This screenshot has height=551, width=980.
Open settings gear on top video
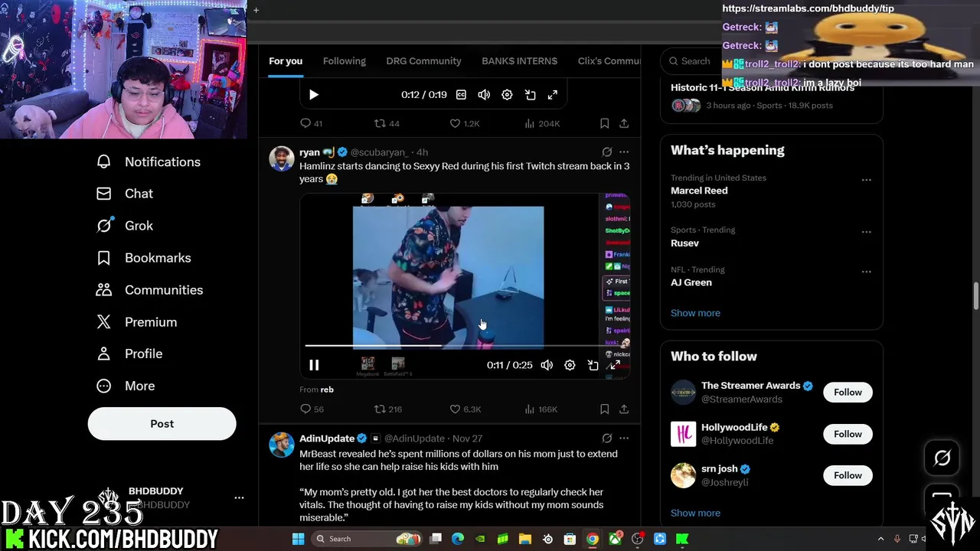(507, 95)
